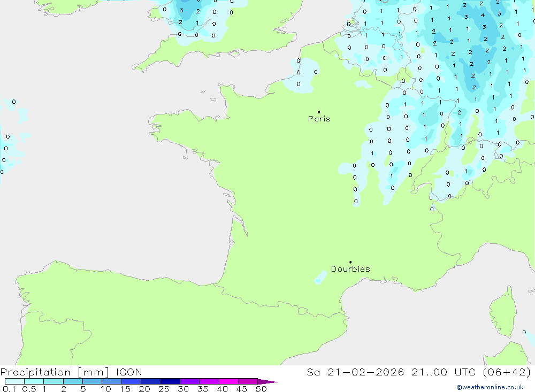Pick the 35–40 mm legend swatch

(x=209, y=381)
